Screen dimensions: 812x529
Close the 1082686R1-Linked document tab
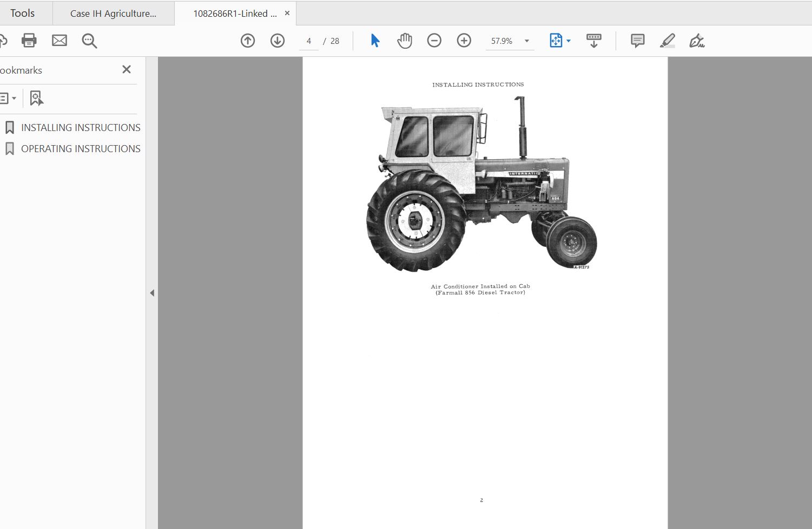click(287, 13)
